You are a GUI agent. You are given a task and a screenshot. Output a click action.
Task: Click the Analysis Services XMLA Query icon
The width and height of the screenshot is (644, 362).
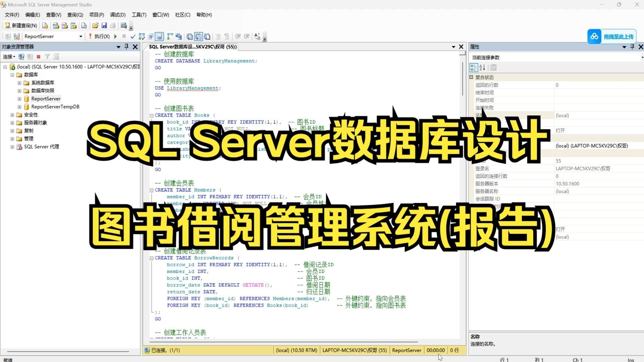[73, 25]
